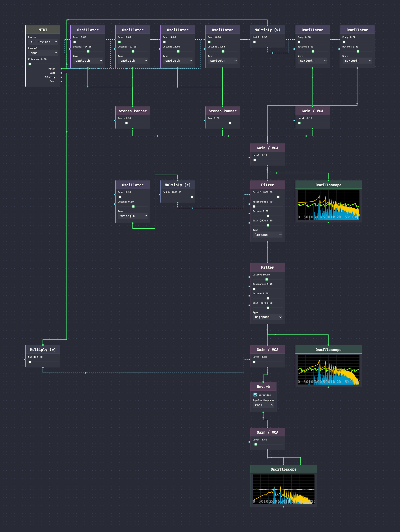Select the Gain / VCA header above Level 0.14

click(267, 148)
